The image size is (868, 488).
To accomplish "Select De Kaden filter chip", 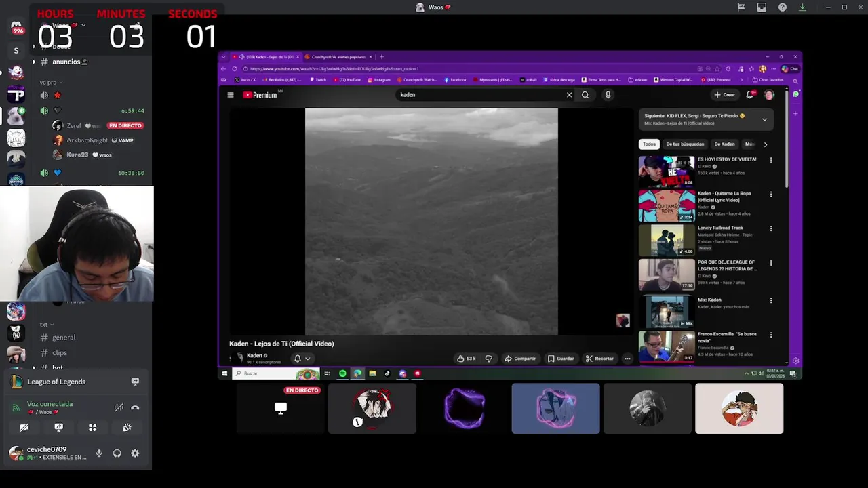I will coord(724,144).
